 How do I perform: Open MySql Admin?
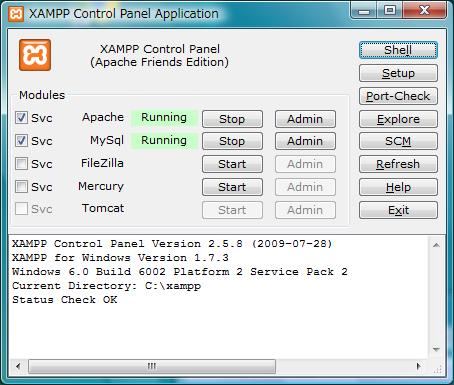305,141
